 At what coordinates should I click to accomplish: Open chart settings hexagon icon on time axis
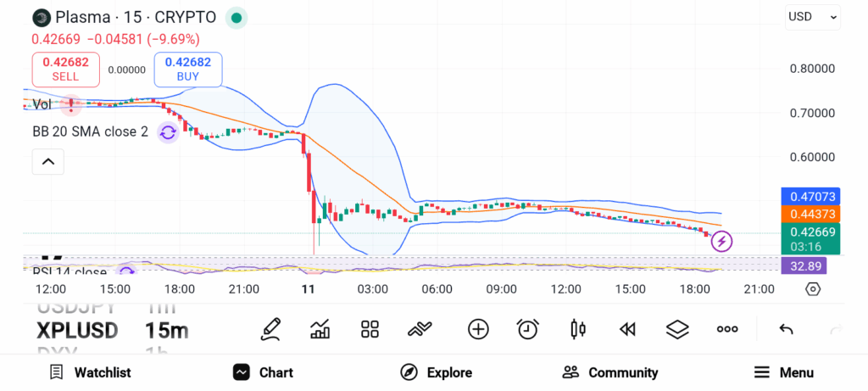813,289
